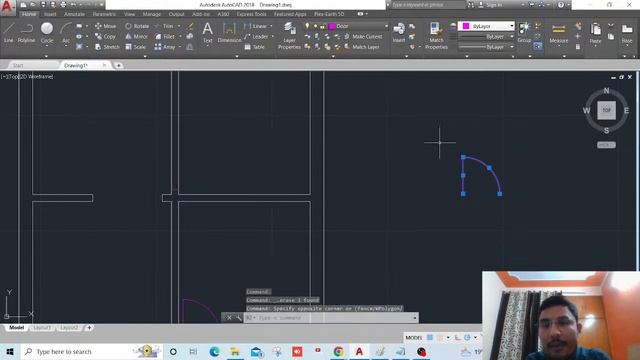
Task: Toggle MODEL space in status bar
Action: (413, 338)
